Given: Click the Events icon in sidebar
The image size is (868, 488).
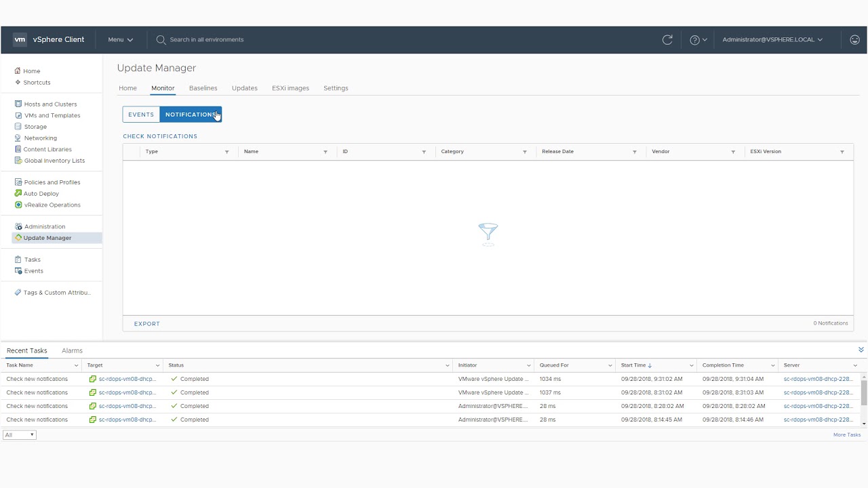Looking at the screenshot, I should pyautogui.click(x=18, y=271).
